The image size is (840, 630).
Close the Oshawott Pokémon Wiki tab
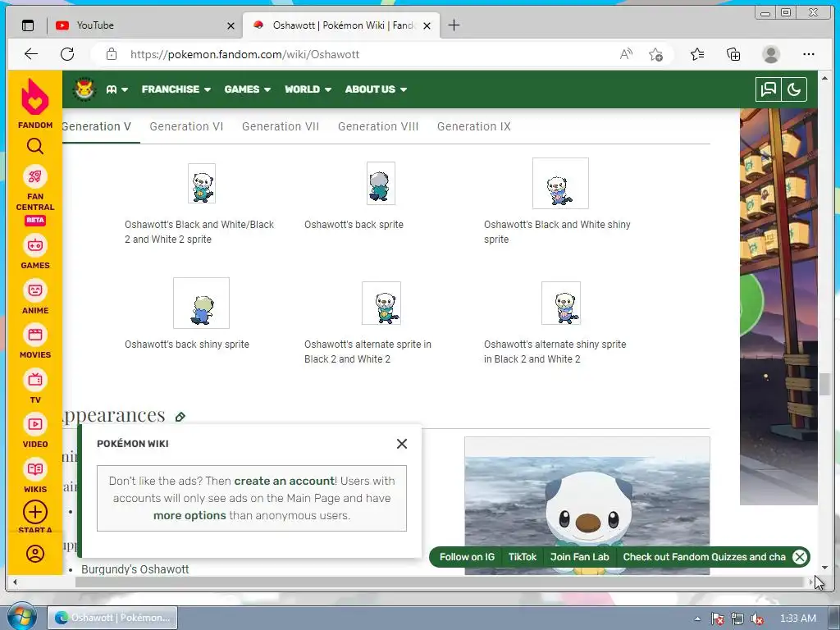(x=427, y=25)
